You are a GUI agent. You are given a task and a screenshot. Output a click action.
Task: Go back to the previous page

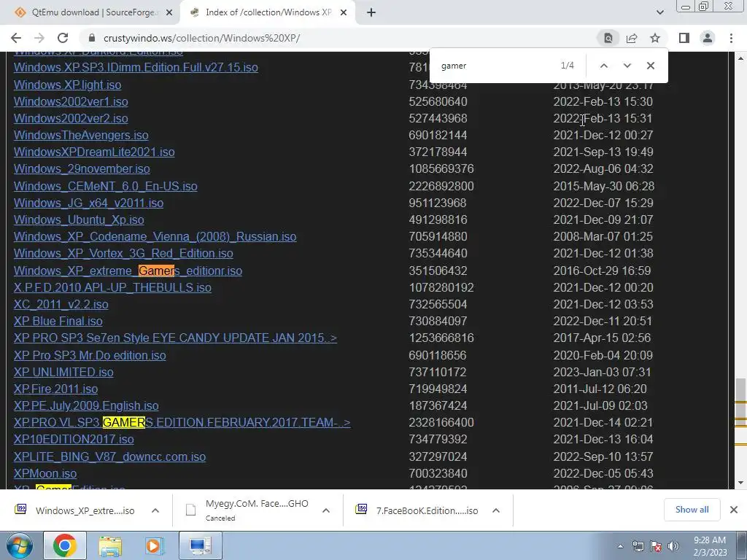click(16, 38)
